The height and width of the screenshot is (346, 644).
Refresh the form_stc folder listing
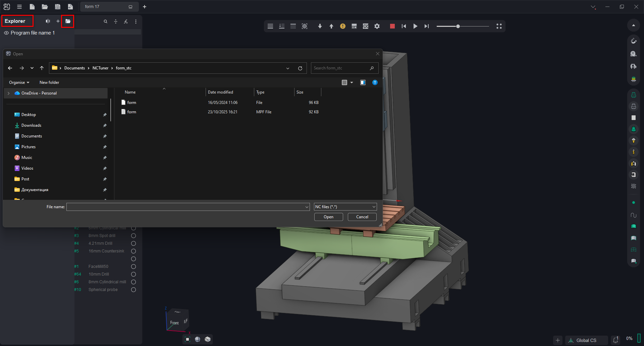point(300,68)
